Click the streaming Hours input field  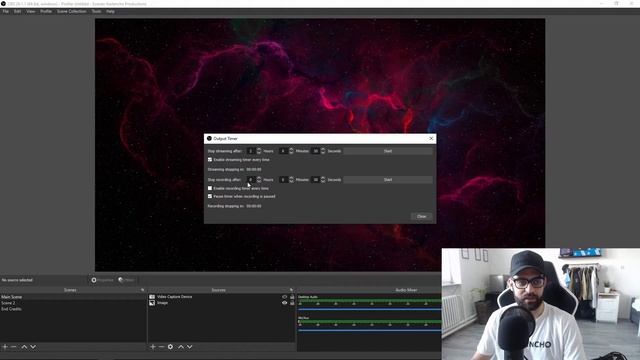(251, 151)
